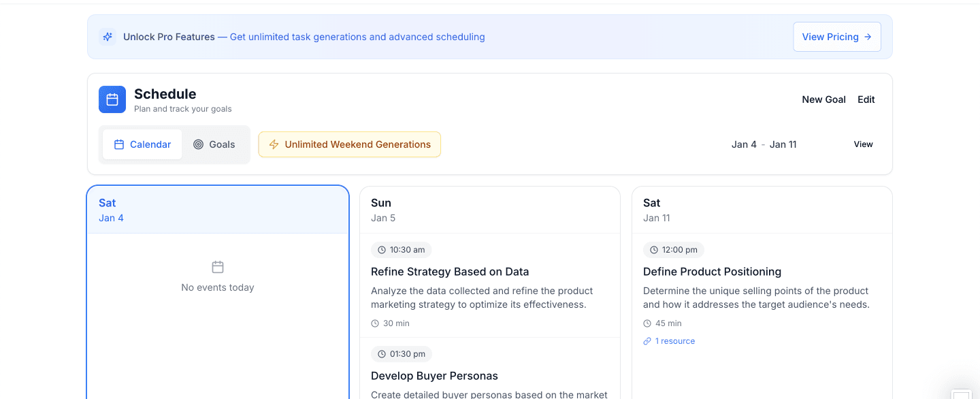Open Define Product Positioning event
Screen dimensions: 980x399
[712, 272]
